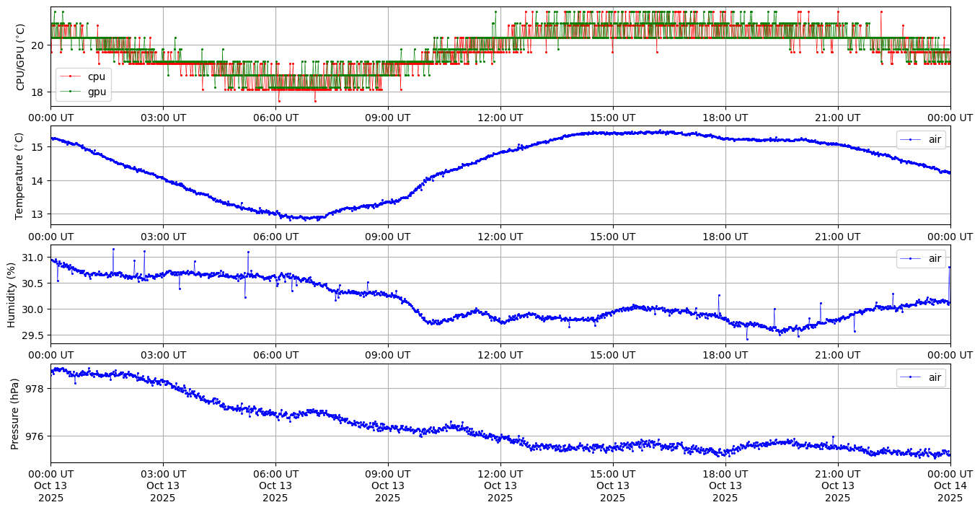The height and width of the screenshot is (510, 980).
Task: Click 12:00 UT tick under Pressure plot
Action: [500, 474]
